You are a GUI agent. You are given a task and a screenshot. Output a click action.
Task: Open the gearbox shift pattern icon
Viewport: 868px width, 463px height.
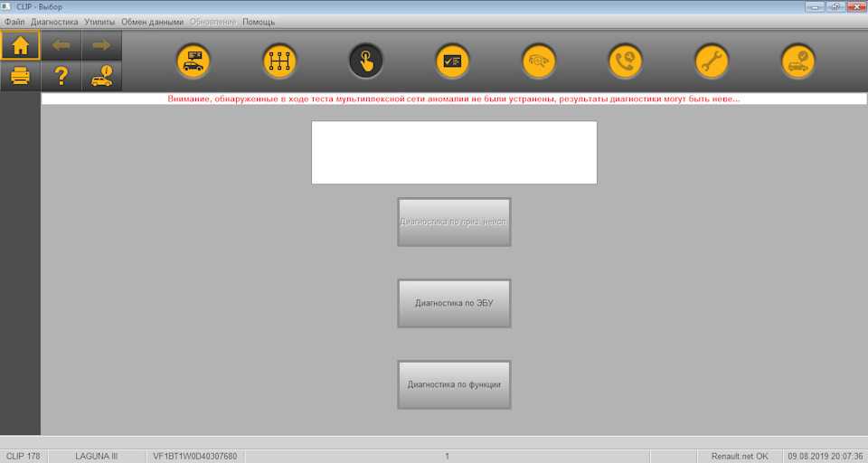pos(279,61)
